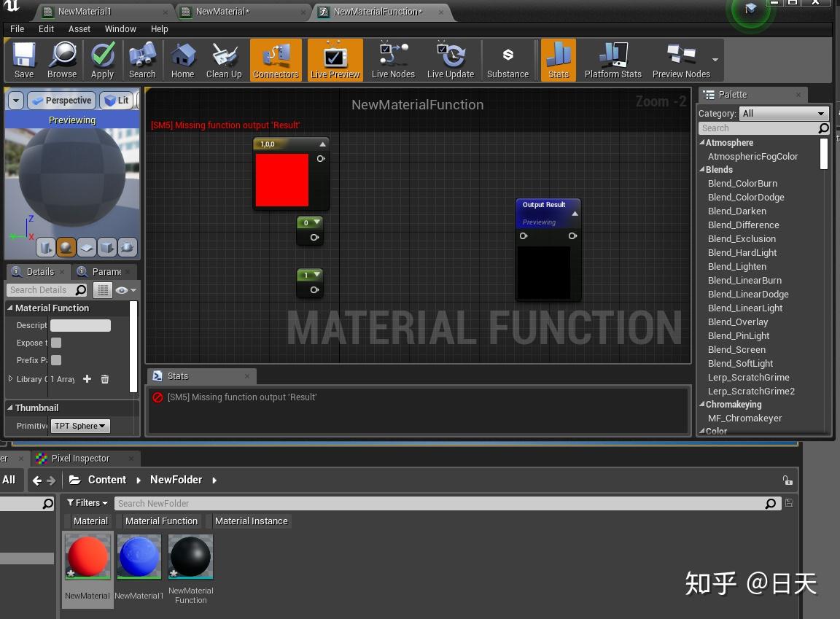Select the Clean Up toolbar icon
This screenshot has width=840, height=619.
point(224,60)
